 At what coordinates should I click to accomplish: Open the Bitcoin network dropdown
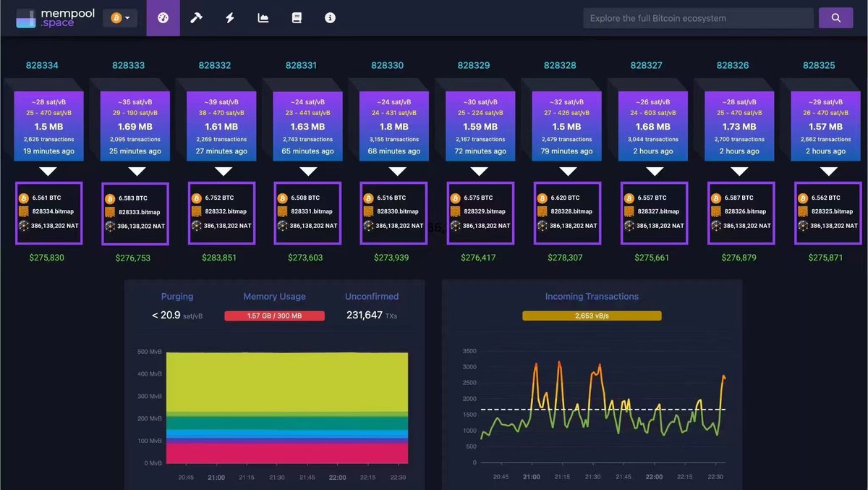(x=127, y=17)
